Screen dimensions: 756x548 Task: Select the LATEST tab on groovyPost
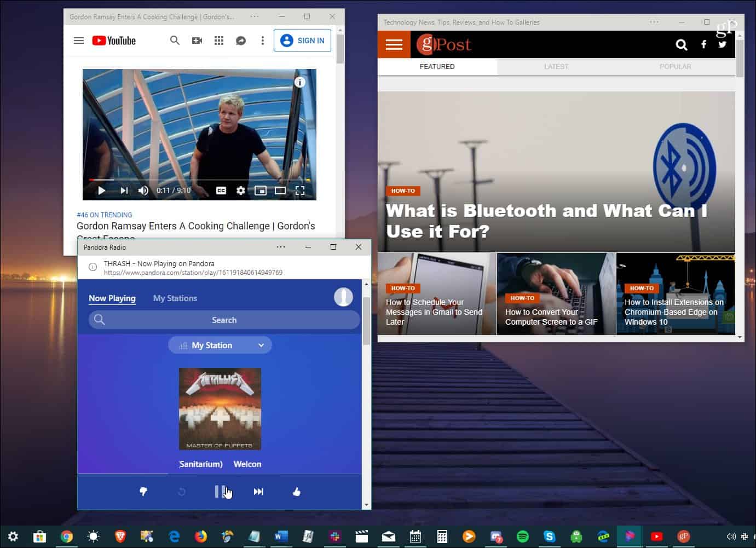pyautogui.click(x=556, y=67)
